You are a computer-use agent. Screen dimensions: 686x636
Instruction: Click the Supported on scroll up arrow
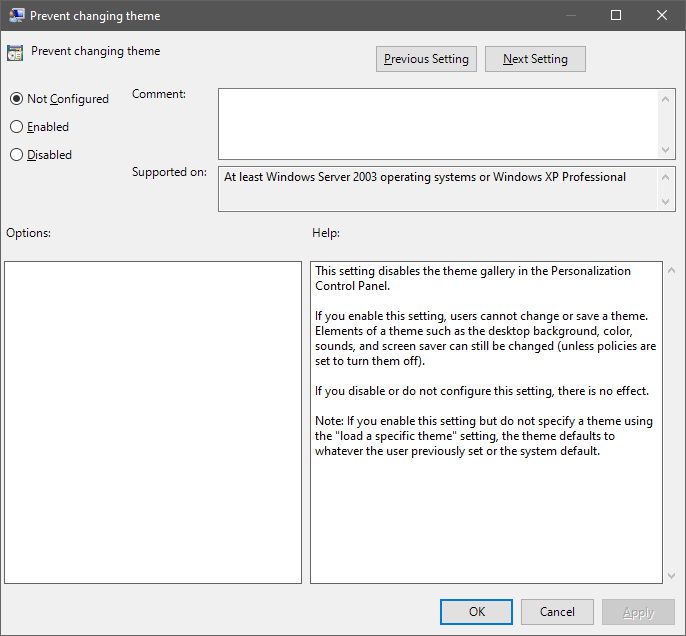coord(667,176)
